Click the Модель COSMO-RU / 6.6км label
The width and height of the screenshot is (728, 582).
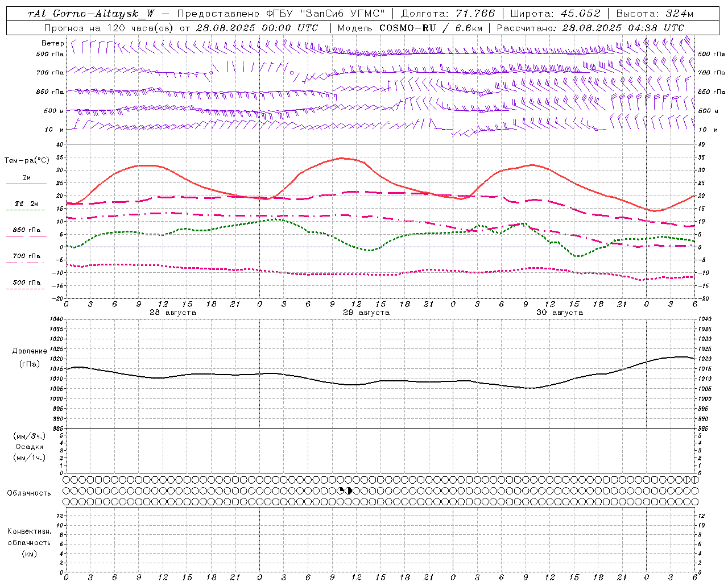click(409, 27)
